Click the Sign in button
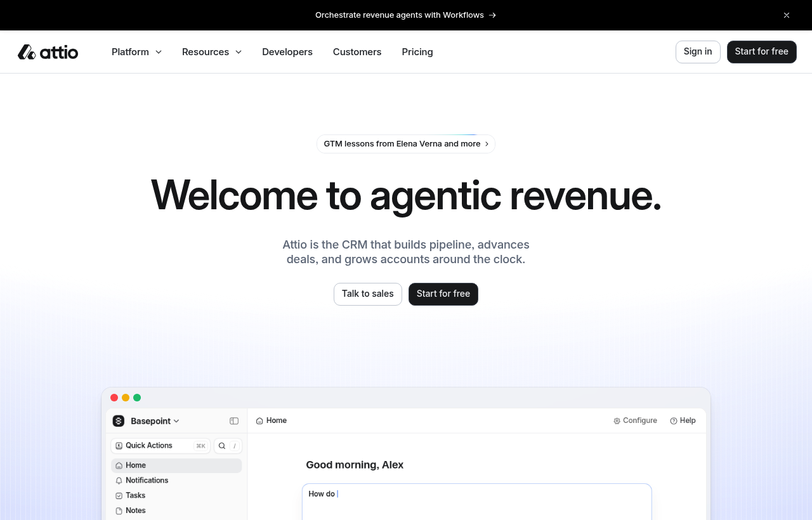This screenshot has height=520, width=812. click(698, 52)
